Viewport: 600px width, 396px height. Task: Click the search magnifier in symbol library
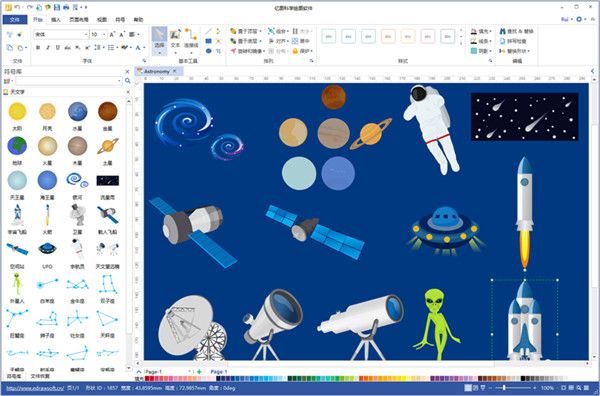[x=128, y=81]
